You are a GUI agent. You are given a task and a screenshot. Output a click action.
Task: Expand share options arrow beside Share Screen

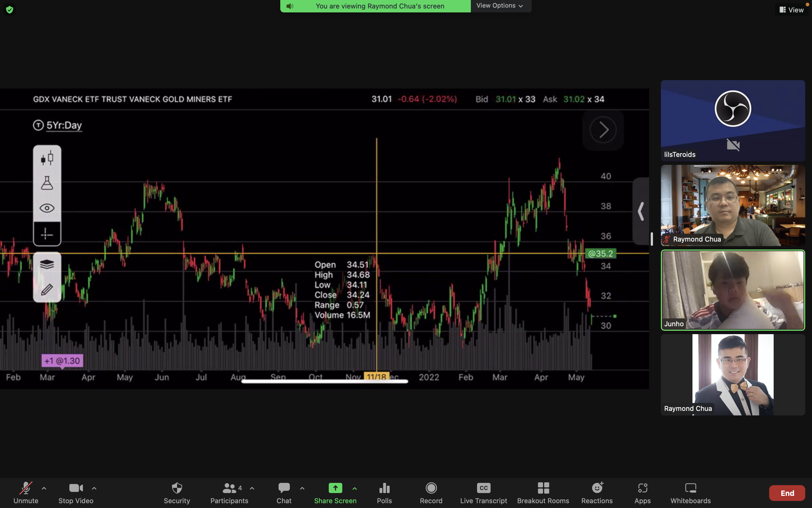point(355,488)
